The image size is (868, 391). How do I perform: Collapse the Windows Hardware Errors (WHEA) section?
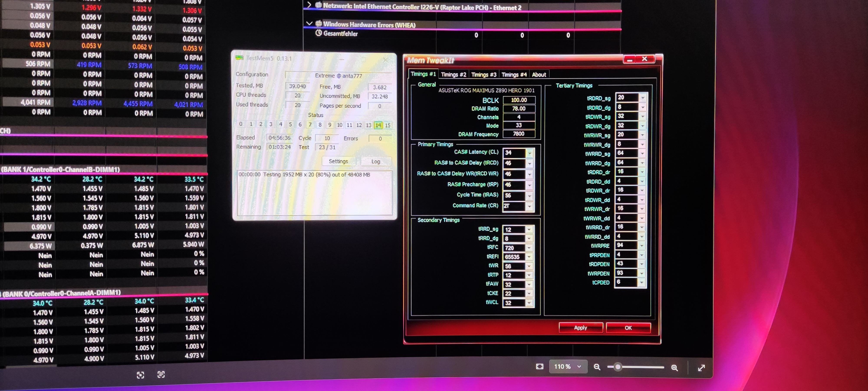[309, 24]
